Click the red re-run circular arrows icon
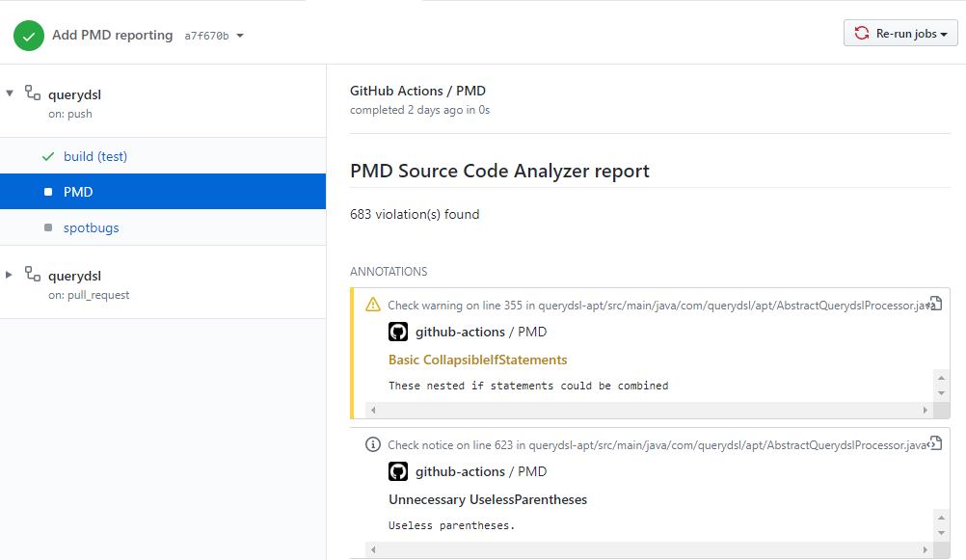The height and width of the screenshot is (560, 966). click(x=861, y=34)
